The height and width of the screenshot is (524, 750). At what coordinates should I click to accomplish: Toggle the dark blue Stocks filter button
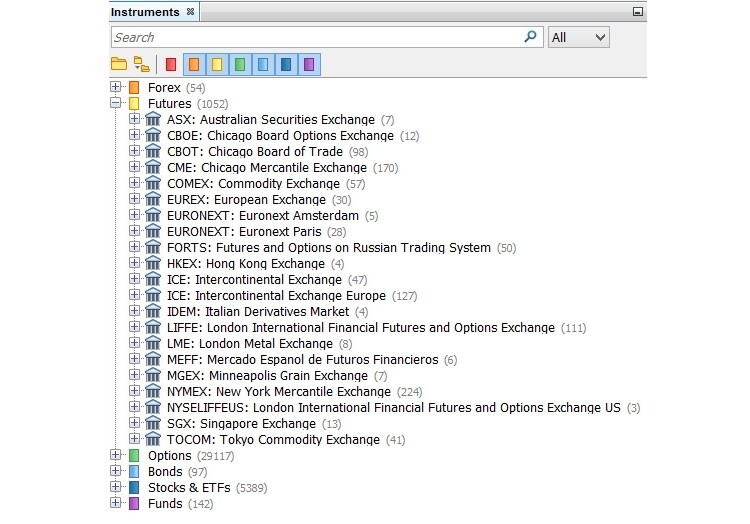click(x=286, y=64)
